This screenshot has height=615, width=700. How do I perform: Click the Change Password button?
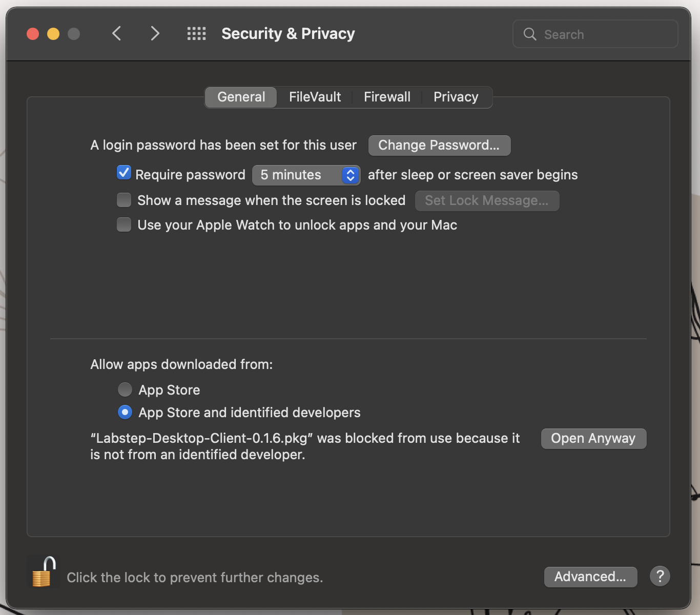(439, 146)
